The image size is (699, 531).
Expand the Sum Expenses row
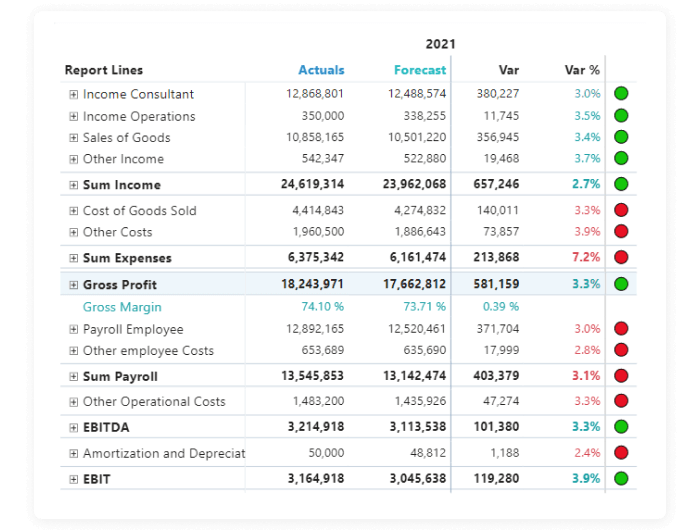click(74, 258)
